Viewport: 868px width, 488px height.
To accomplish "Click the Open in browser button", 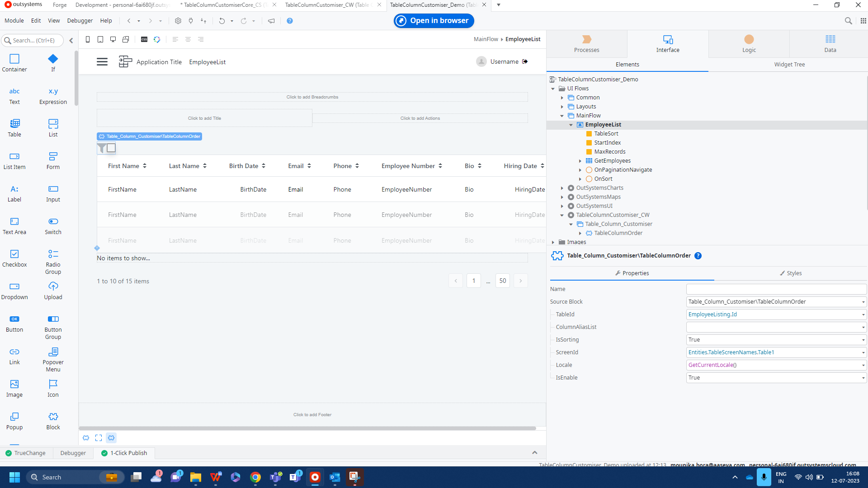I will coord(434,21).
